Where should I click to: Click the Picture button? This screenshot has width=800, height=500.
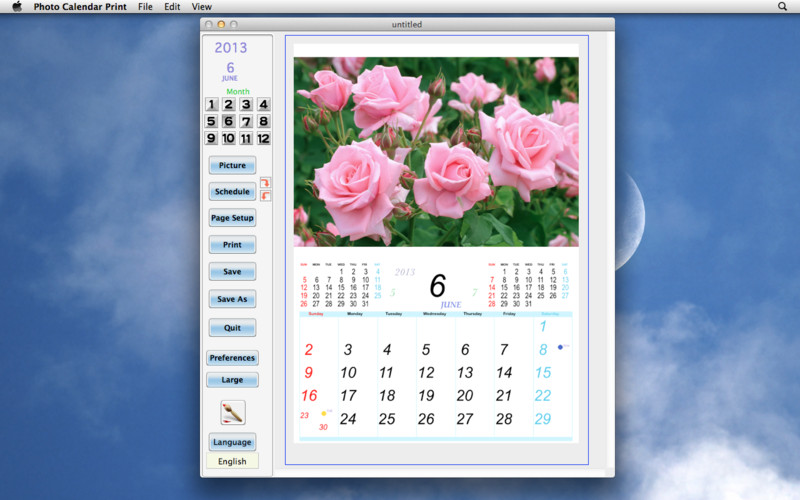[x=232, y=165]
